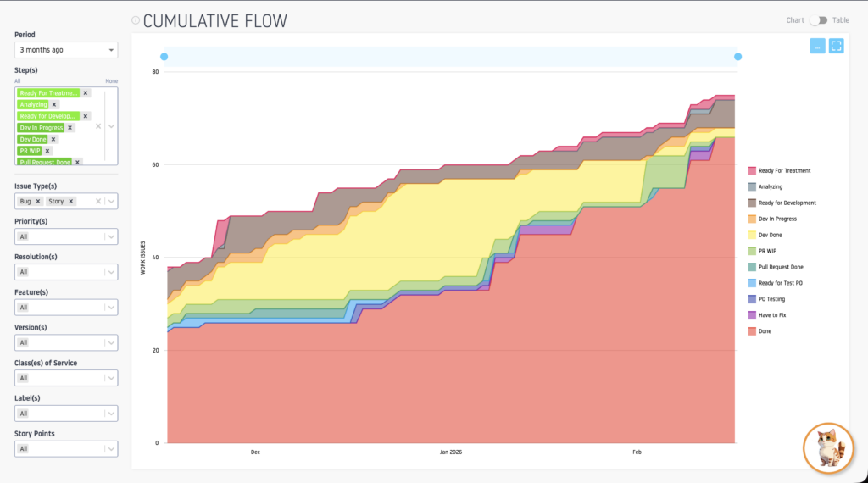Open the cat mascot assistant
Image resolution: width=868 pixels, height=483 pixels.
pyautogui.click(x=828, y=448)
